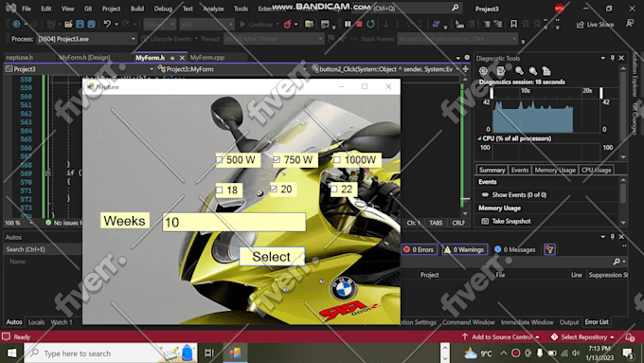This screenshot has height=363, width=644.
Task: Open the editor tab settings gear
Action: point(467,58)
